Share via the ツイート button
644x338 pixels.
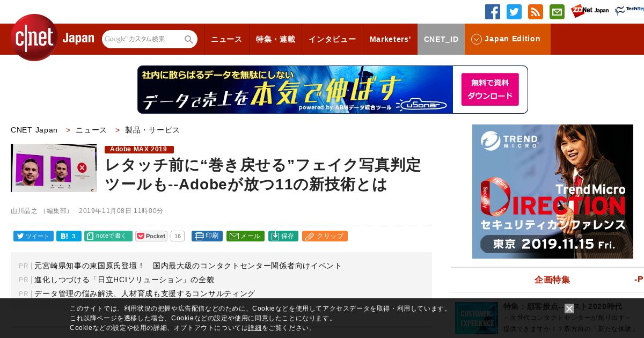33,236
